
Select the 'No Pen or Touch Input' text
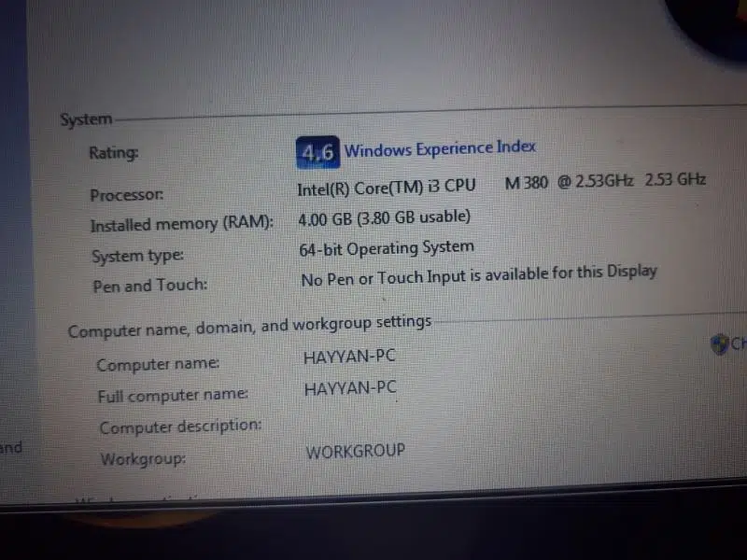pos(383,278)
